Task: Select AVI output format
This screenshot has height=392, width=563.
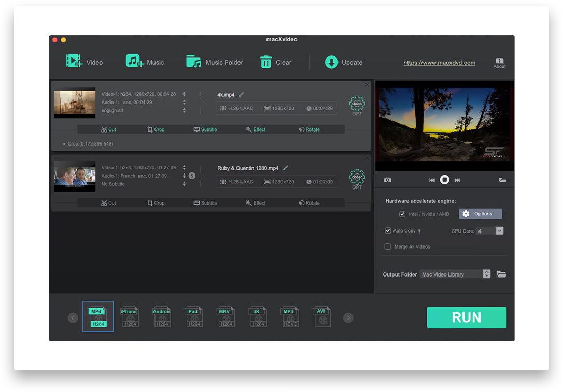Action: pyautogui.click(x=322, y=317)
